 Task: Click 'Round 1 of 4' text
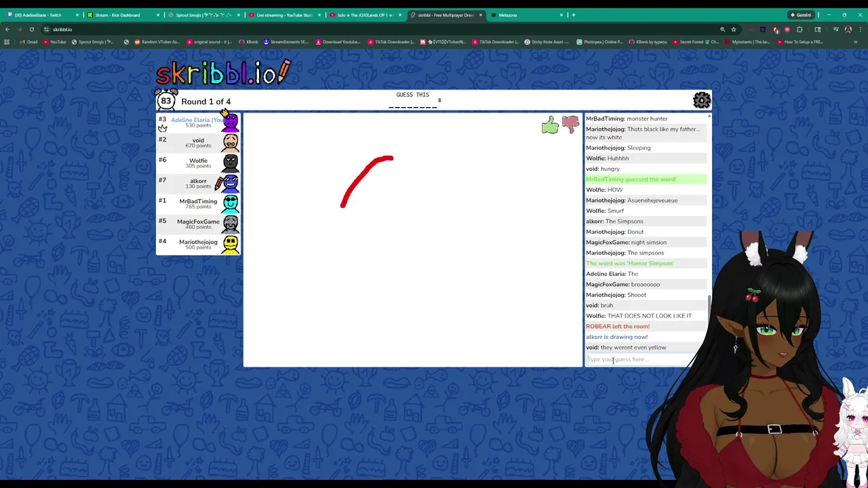pyautogui.click(x=205, y=101)
